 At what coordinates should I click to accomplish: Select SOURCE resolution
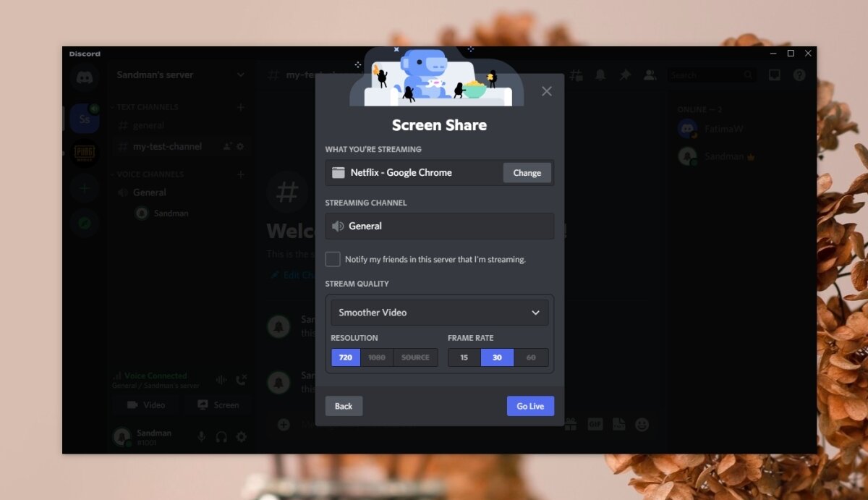[x=415, y=357]
